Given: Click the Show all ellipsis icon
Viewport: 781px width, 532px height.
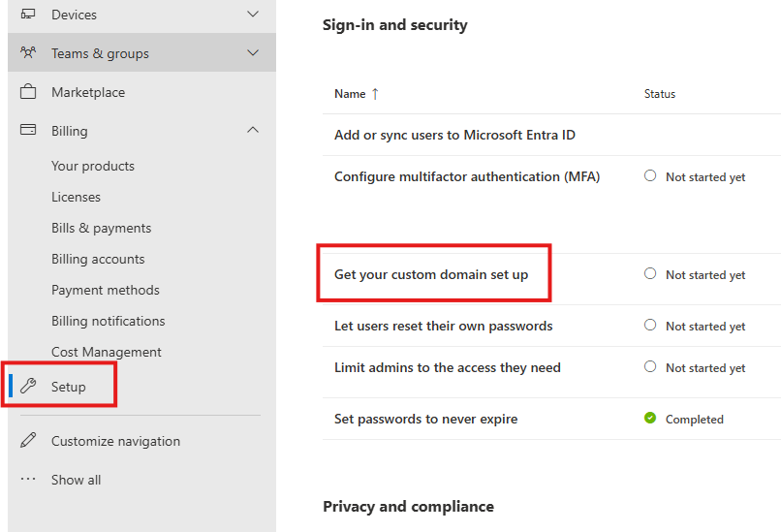Looking at the screenshot, I should click(x=29, y=480).
